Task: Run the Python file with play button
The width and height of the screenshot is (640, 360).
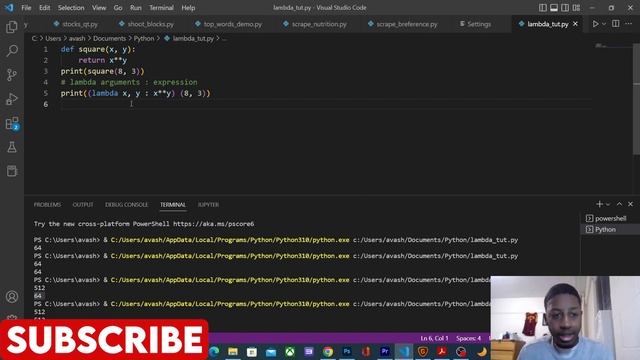Action: 595,24
